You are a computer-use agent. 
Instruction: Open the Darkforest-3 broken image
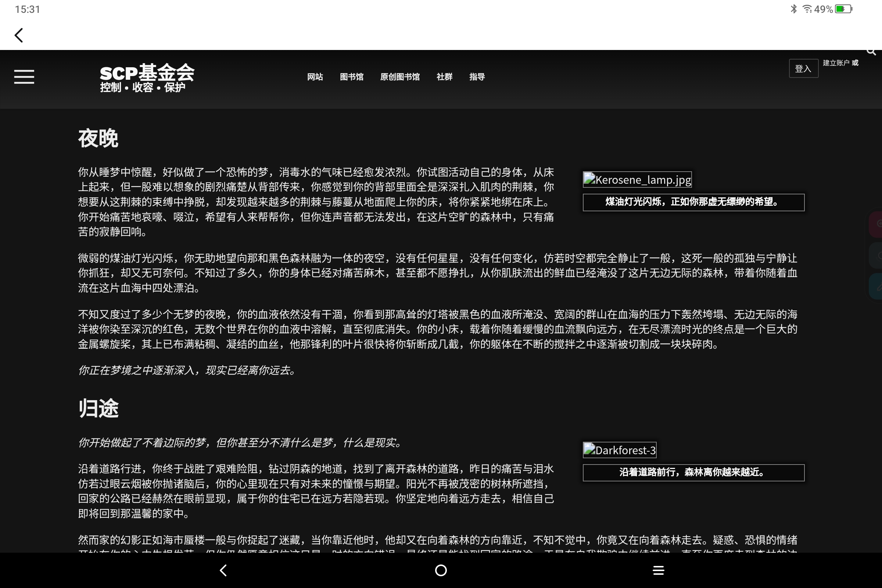click(x=620, y=450)
